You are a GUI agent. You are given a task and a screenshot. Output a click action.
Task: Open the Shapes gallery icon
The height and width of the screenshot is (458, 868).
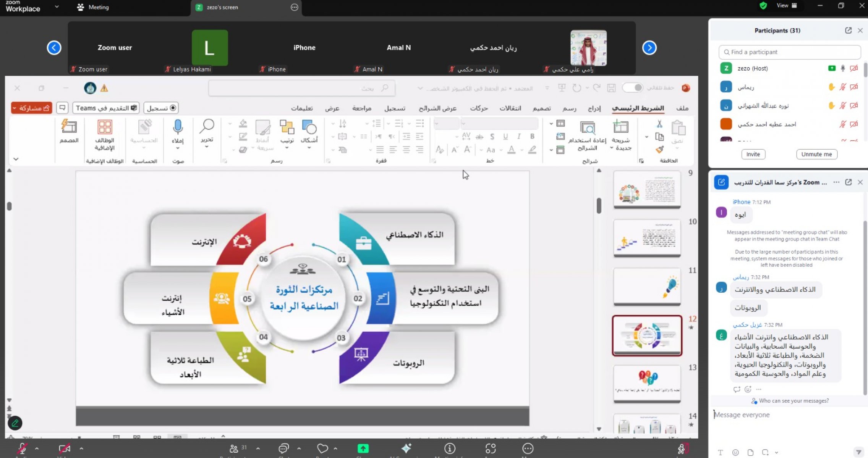[309, 127]
